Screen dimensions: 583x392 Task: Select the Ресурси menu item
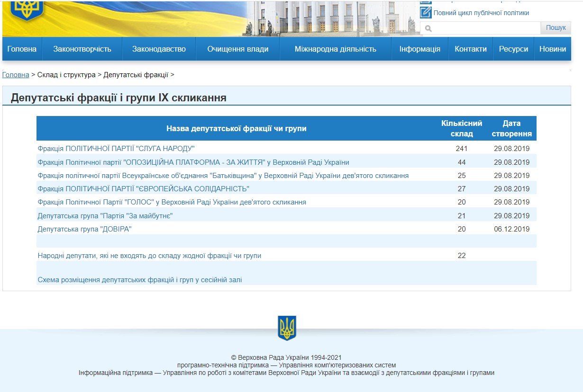click(x=513, y=49)
